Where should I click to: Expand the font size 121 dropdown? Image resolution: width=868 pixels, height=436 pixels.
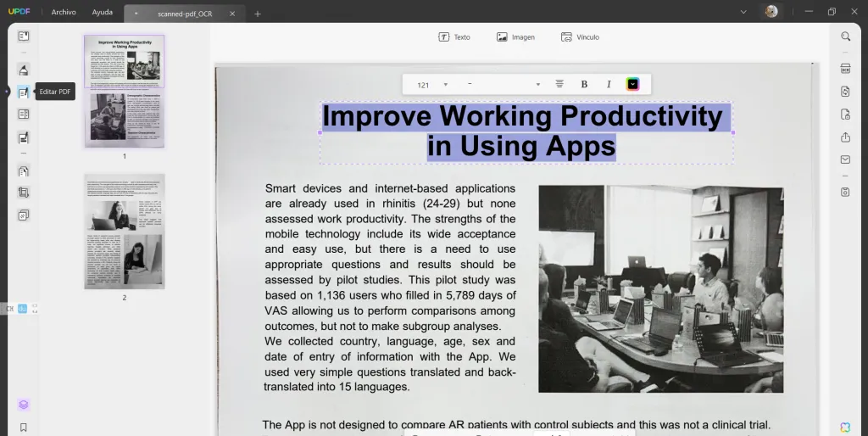click(x=446, y=85)
